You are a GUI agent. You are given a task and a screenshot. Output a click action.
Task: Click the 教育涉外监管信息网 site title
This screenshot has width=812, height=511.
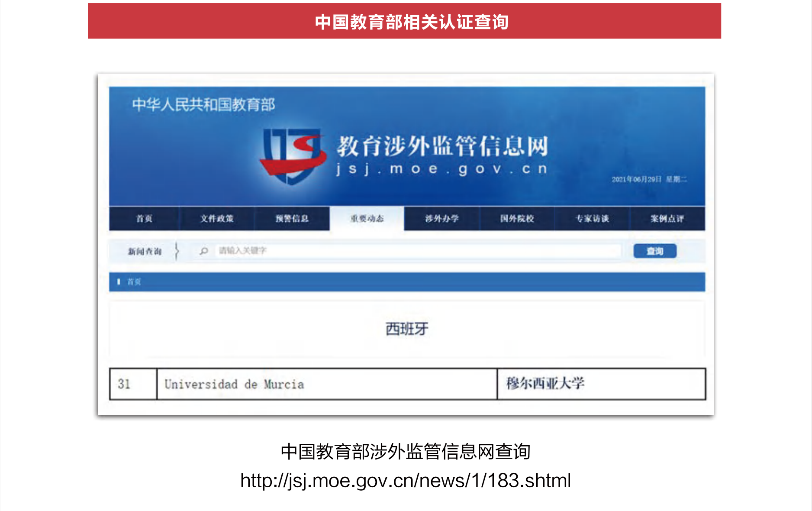pyautogui.click(x=442, y=146)
